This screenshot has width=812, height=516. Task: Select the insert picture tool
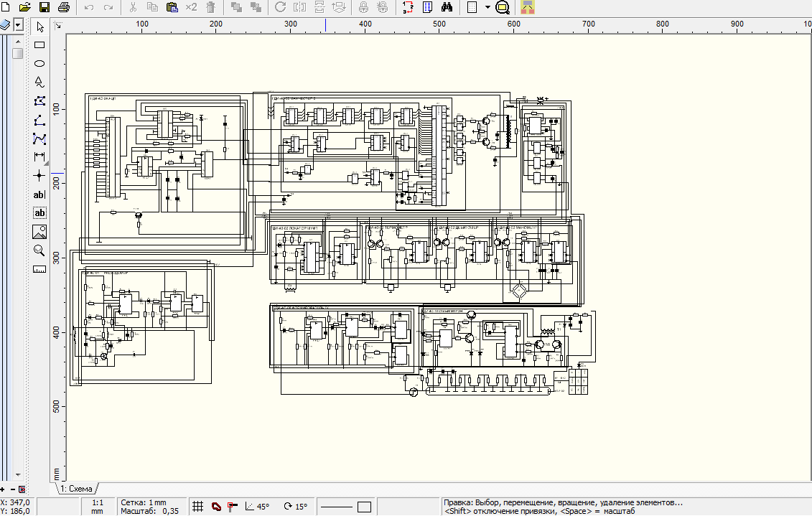click(40, 231)
